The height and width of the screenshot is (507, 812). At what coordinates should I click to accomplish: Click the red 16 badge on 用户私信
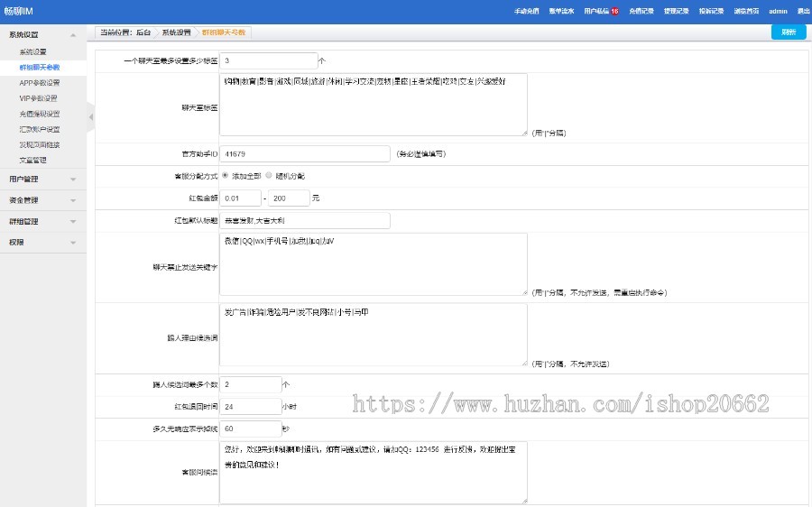[x=614, y=12]
